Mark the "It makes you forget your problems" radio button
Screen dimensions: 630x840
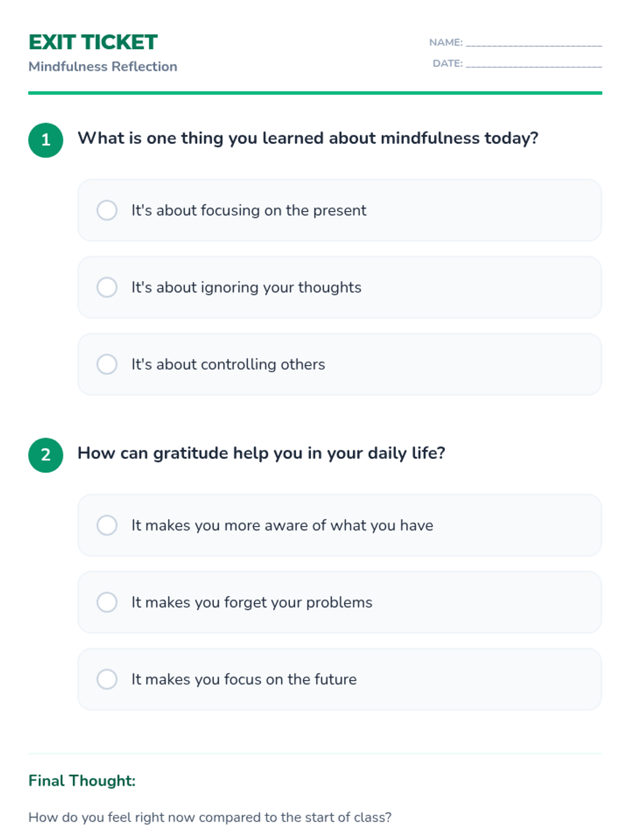(x=107, y=602)
